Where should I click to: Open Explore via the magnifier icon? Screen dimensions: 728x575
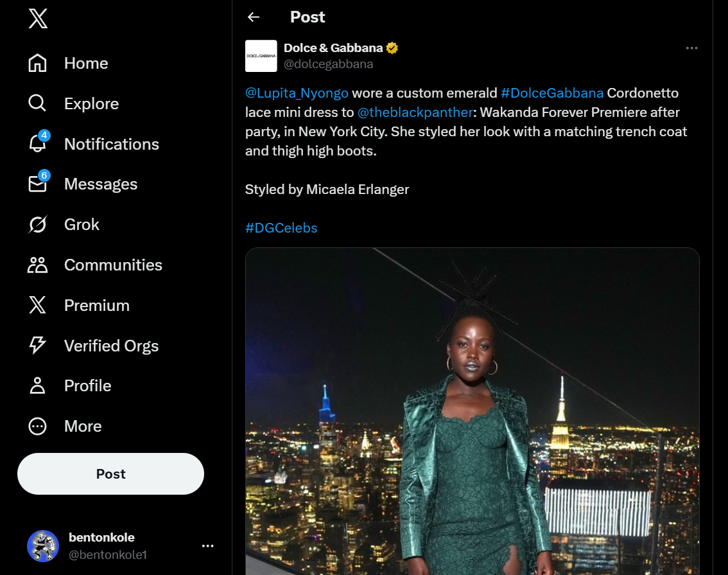click(38, 103)
